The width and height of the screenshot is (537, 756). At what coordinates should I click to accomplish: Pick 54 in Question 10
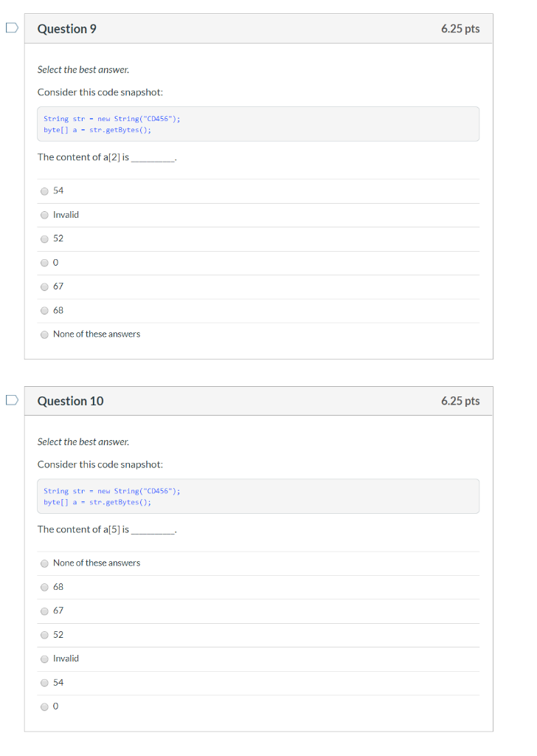[x=44, y=682]
